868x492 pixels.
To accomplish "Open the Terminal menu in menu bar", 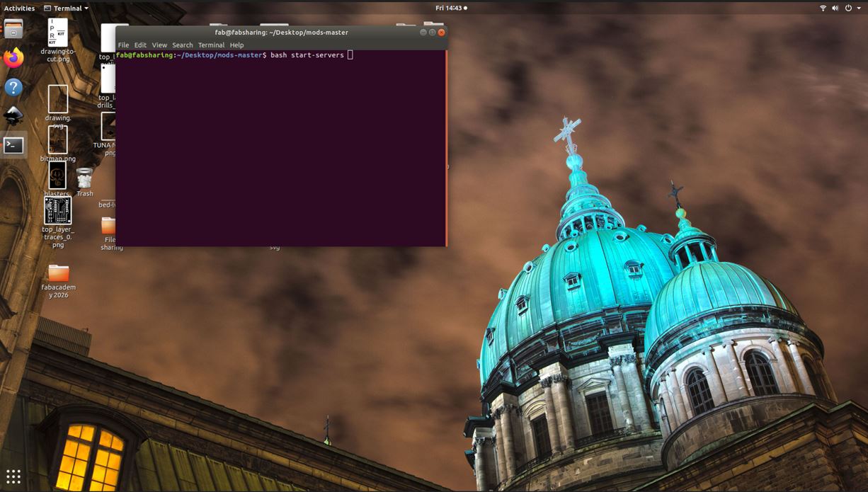I will pos(211,45).
